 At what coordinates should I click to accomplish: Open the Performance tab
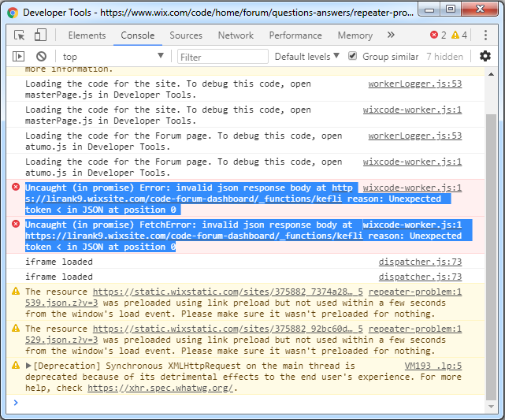click(x=295, y=35)
